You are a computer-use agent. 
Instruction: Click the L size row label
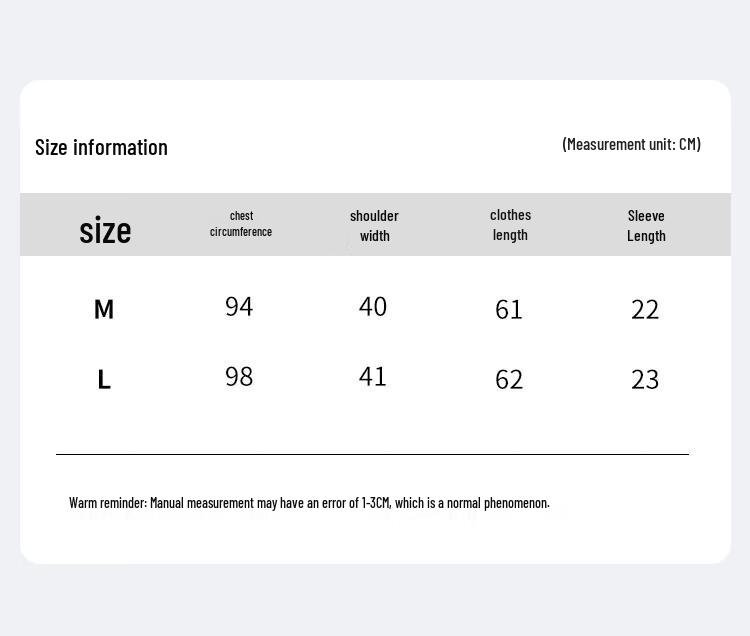[x=104, y=380]
